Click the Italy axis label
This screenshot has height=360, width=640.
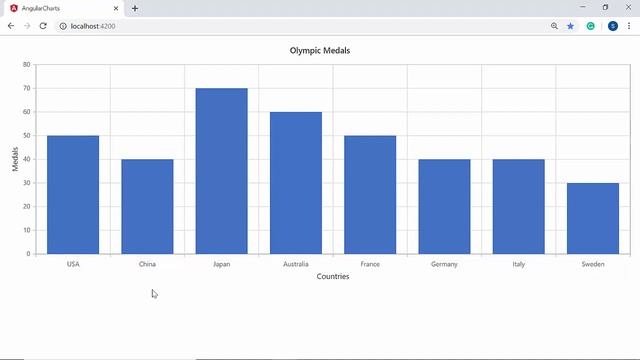(519, 264)
